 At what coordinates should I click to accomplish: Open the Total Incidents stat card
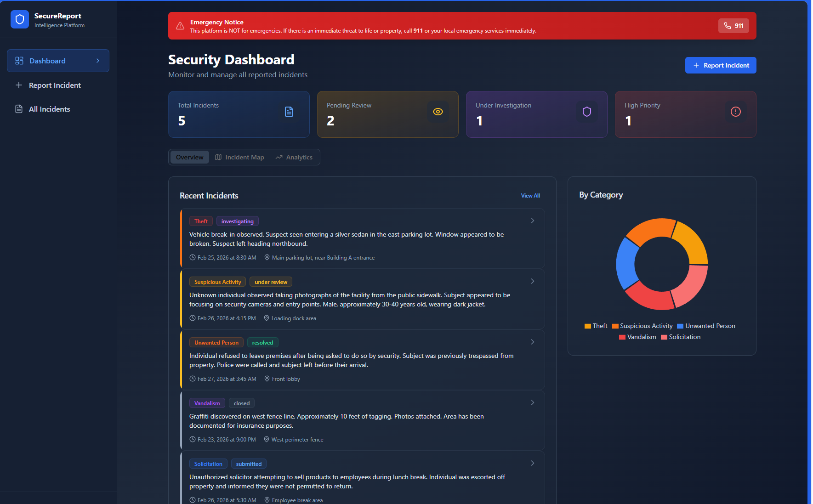click(x=239, y=114)
